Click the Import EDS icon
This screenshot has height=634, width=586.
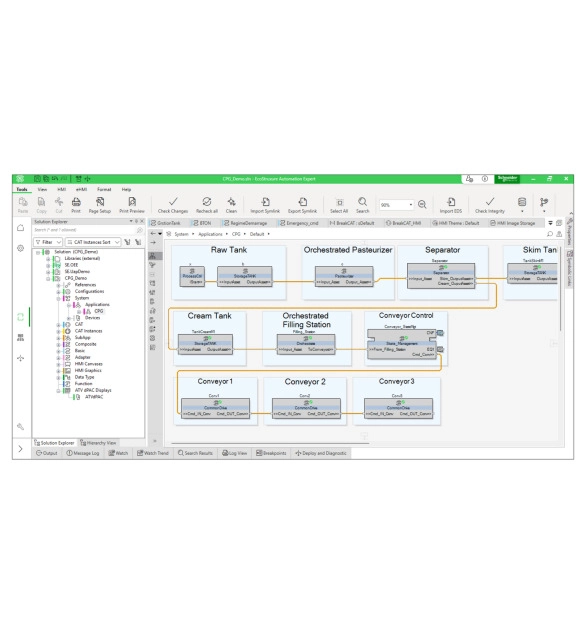[x=451, y=201]
